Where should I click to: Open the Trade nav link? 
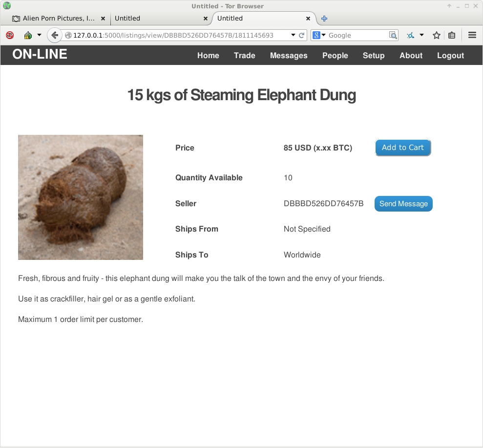[245, 56]
